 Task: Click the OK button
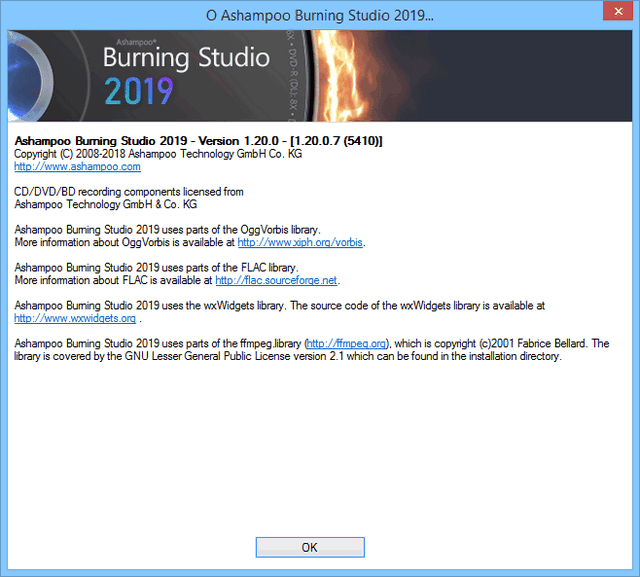(x=310, y=547)
